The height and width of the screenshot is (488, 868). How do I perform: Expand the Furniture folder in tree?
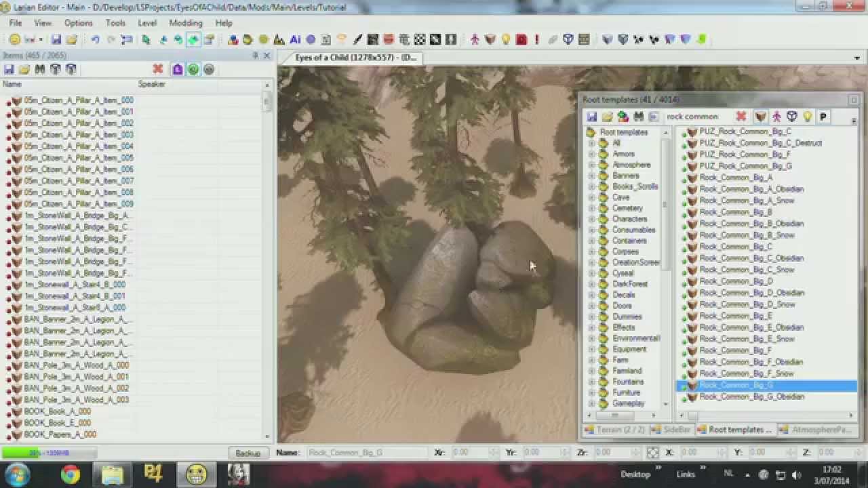pos(591,392)
